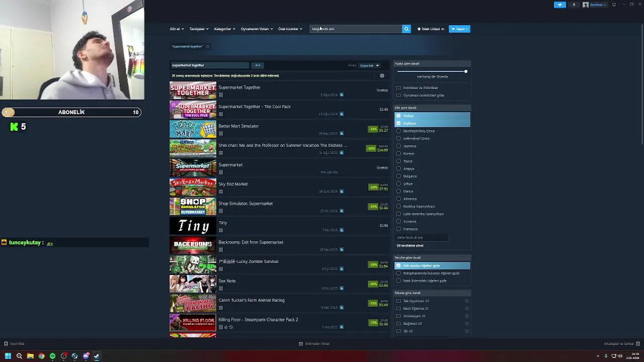This screenshot has width=644, height=362.
Task: Uncheck Yok sayılan öğeleri gizle
Action: pos(398,266)
